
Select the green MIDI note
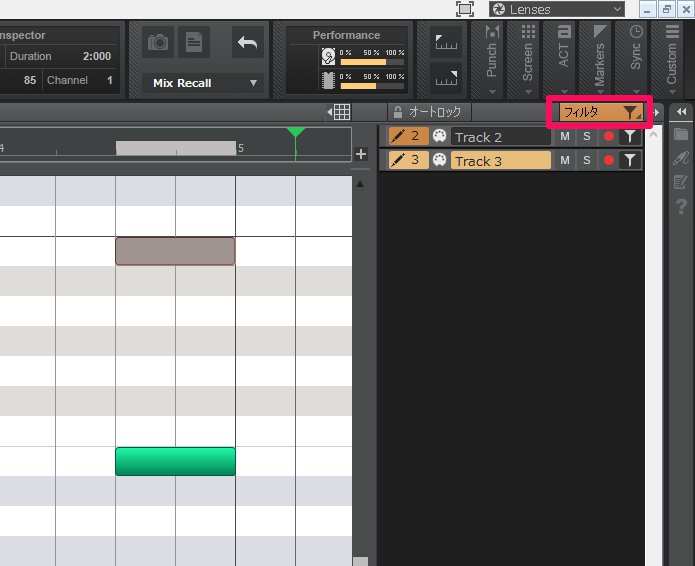176,461
